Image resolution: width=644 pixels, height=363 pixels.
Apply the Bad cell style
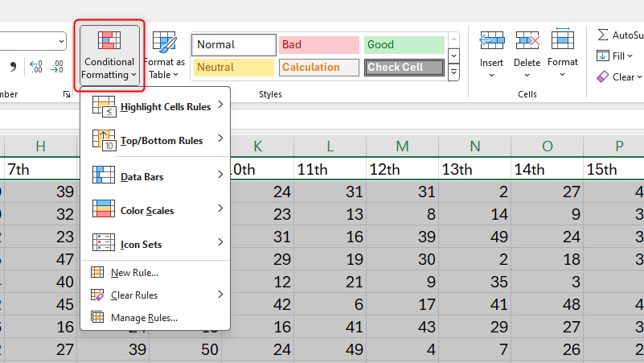pos(318,44)
